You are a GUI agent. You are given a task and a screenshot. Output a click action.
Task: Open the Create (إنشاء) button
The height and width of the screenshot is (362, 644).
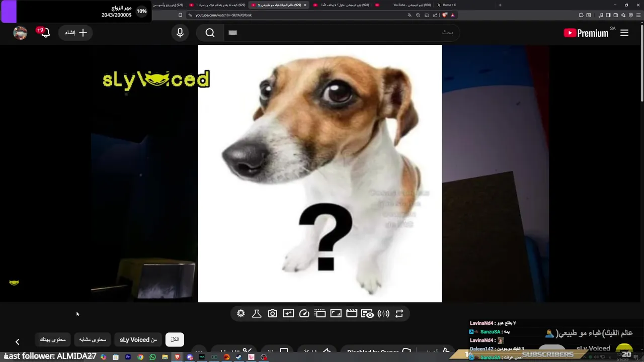76,33
